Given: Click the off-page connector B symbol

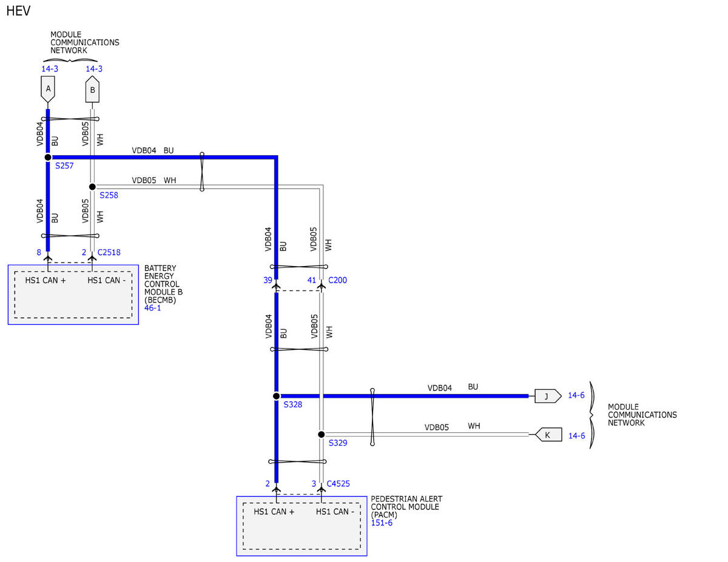Looking at the screenshot, I should tap(92, 90).
